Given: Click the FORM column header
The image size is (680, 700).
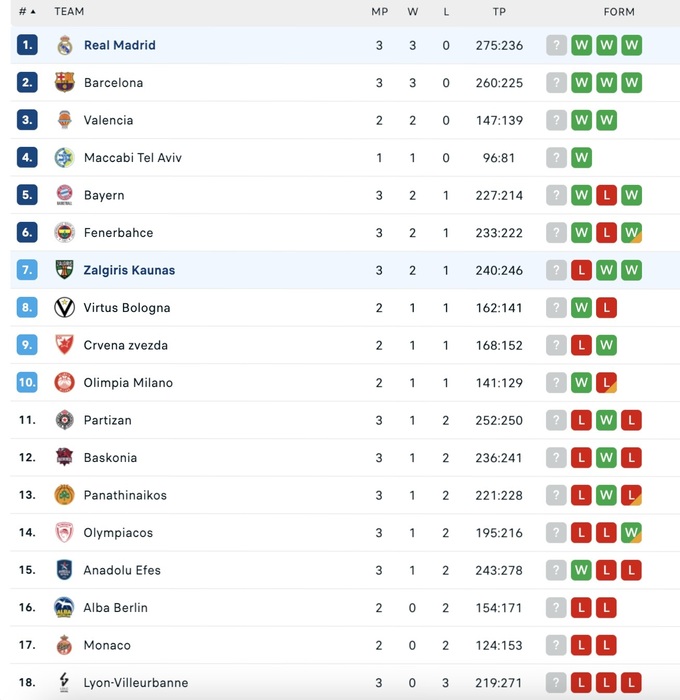Looking at the screenshot, I should point(619,12).
